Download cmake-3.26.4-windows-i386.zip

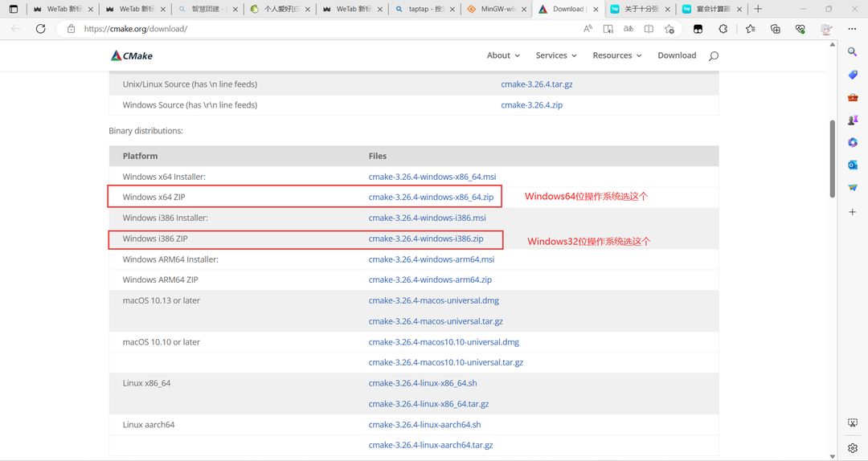(x=426, y=239)
